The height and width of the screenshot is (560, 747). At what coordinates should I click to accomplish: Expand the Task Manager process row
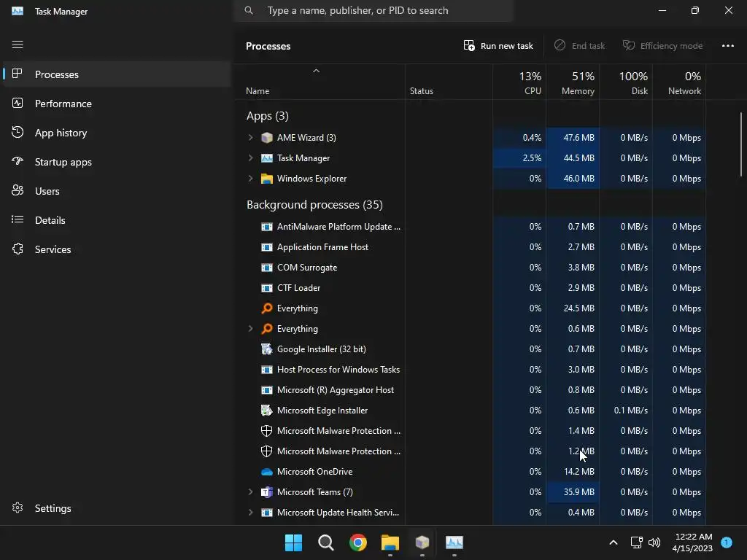coord(251,158)
